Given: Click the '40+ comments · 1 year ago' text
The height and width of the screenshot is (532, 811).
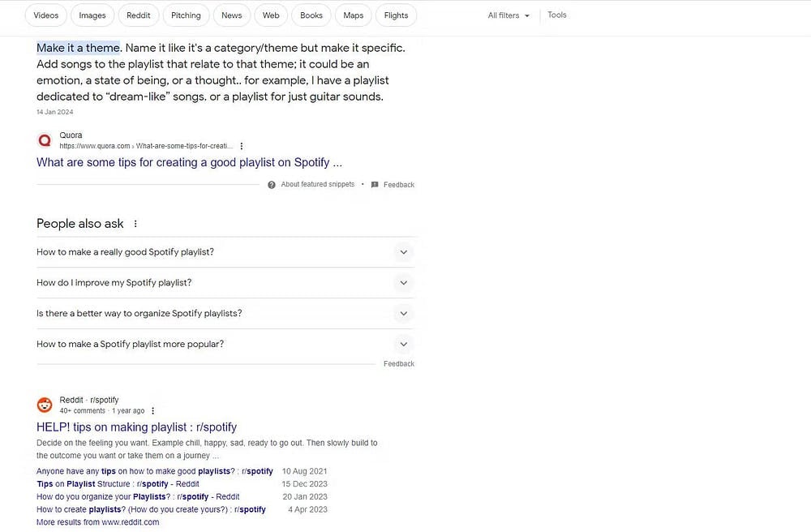Looking at the screenshot, I should [x=102, y=411].
